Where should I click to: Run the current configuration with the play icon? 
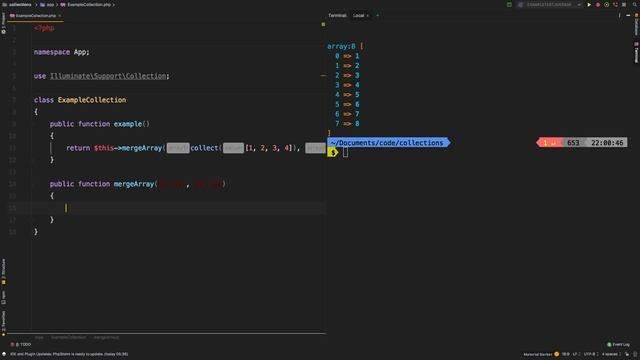point(589,5)
